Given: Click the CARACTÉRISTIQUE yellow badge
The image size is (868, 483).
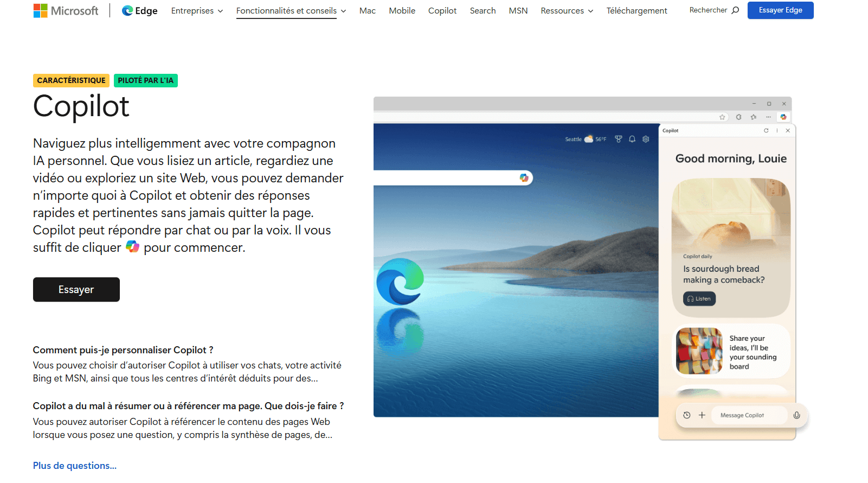Looking at the screenshot, I should [72, 80].
